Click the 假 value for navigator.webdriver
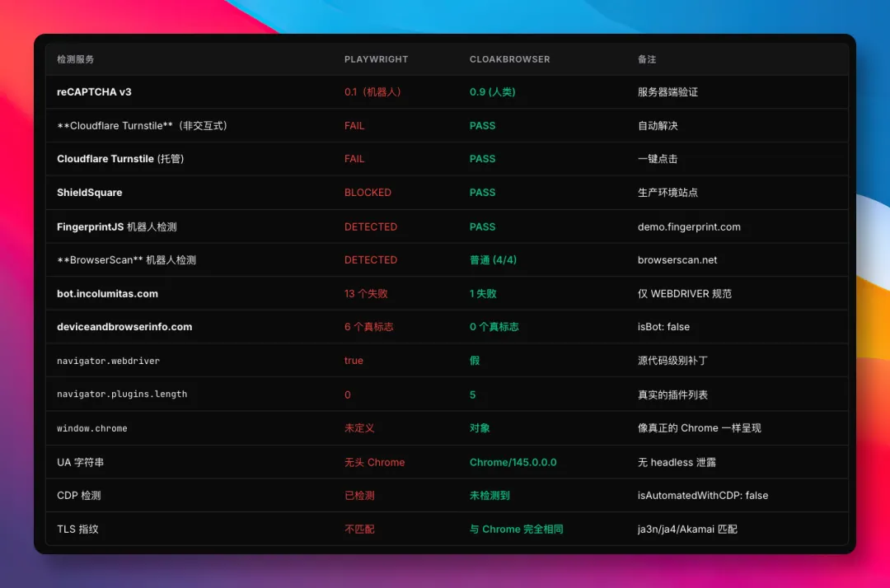890x588 pixels. 475,361
